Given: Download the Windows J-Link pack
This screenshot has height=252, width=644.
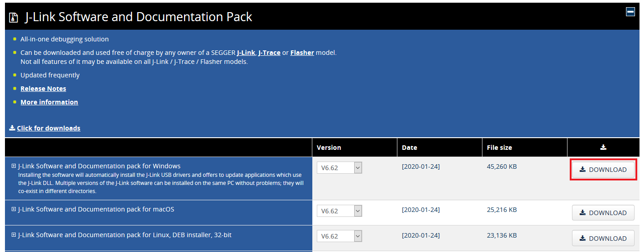Looking at the screenshot, I should click(x=603, y=170).
